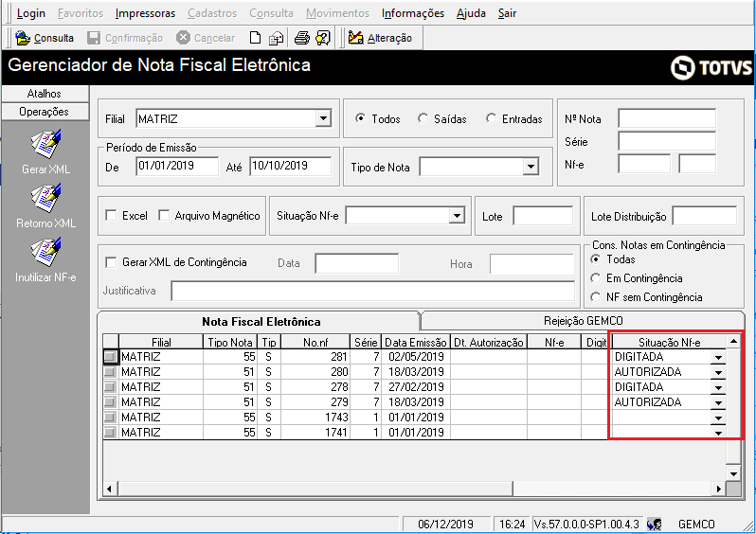756x534 pixels.
Task: Switch to Nota Fiscal Eletrônica tab
Action: point(261,322)
